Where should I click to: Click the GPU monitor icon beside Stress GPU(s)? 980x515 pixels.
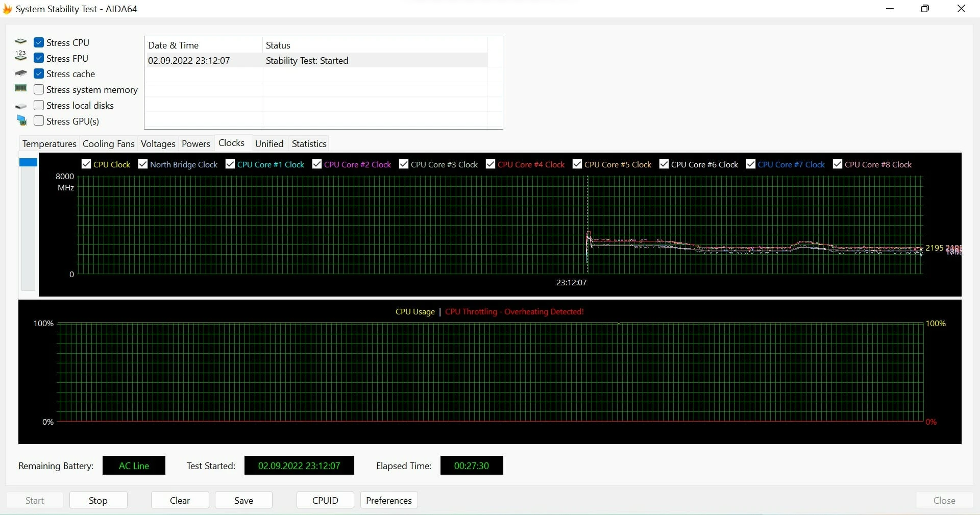click(x=21, y=120)
